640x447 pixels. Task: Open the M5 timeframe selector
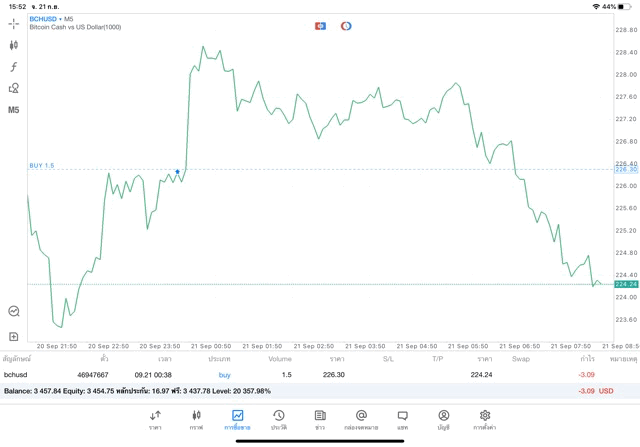click(14, 110)
